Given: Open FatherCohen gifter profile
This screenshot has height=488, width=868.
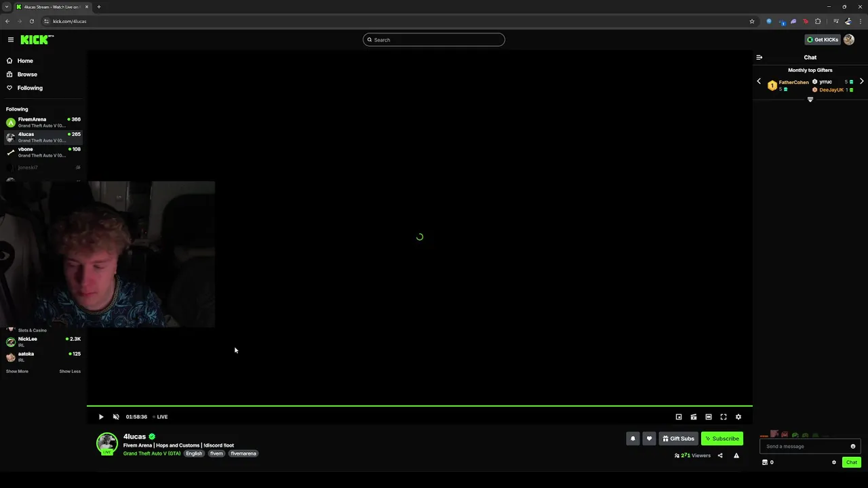Looking at the screenshot, I should pyautogui.click(x=793, y=83).
